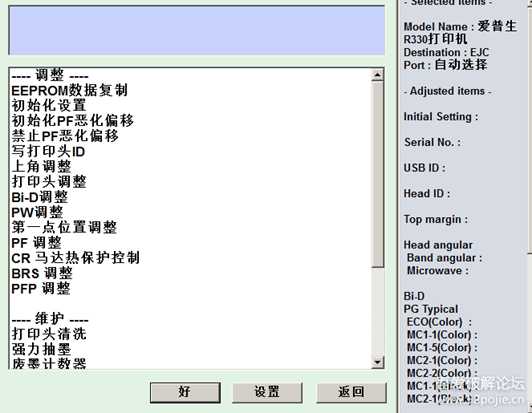Click the USB ID label
532x413 pixels.
[424, 168]
